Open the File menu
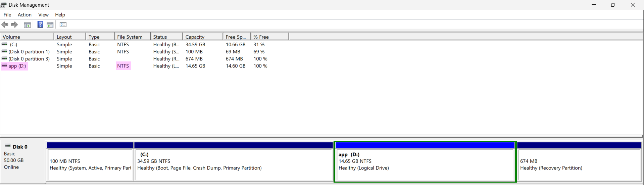644x185 pixels. (7, 15)
